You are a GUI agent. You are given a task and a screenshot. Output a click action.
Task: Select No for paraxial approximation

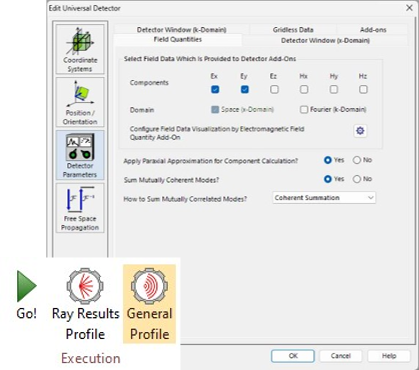click(357, 160)
